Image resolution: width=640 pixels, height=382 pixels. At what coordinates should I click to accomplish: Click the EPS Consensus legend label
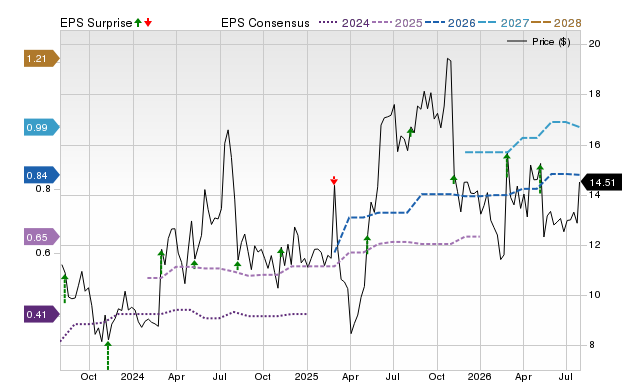tap(265, 23)
